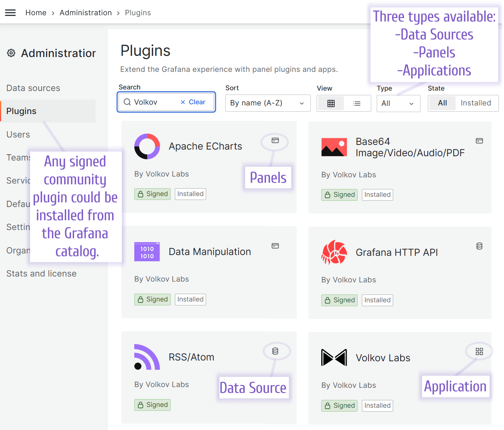Open the RSS/Atom plugin title

pyautogui.click(x=191, y=357)
